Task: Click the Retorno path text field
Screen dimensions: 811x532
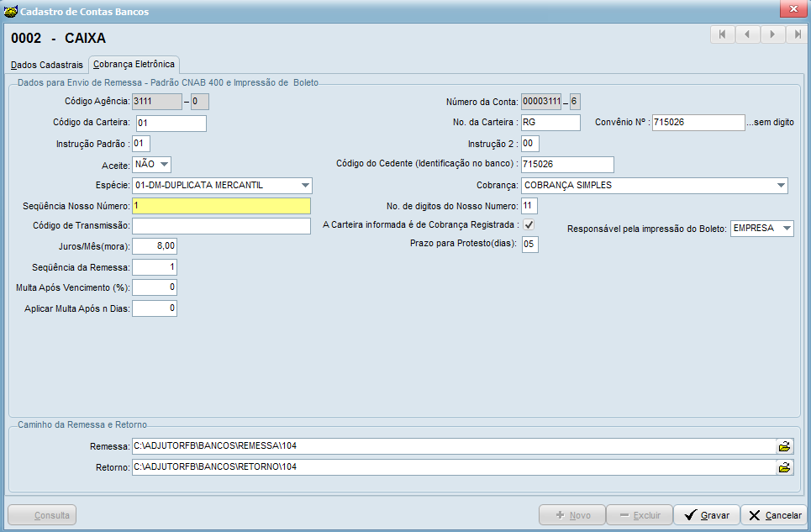Action: [x=454, y=467]
